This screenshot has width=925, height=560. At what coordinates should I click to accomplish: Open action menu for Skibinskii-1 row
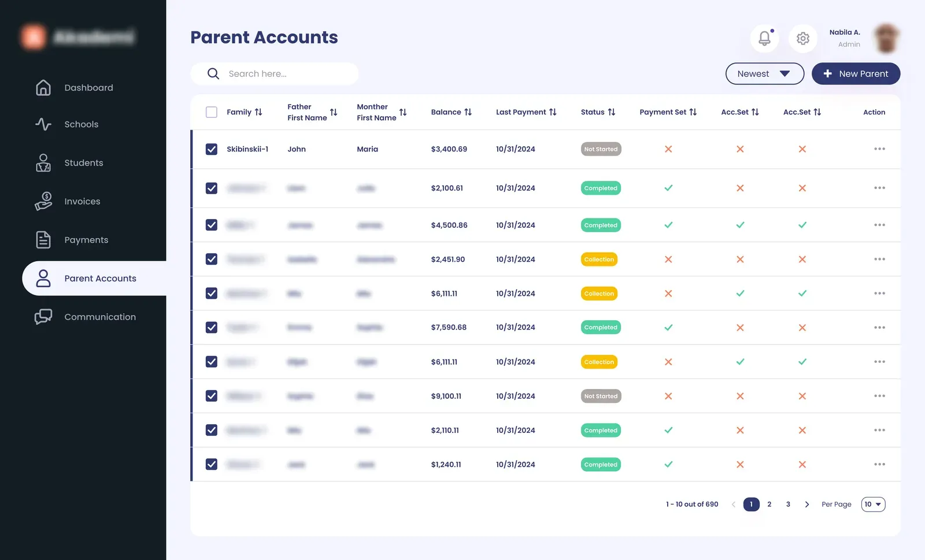tap(879, 149)
